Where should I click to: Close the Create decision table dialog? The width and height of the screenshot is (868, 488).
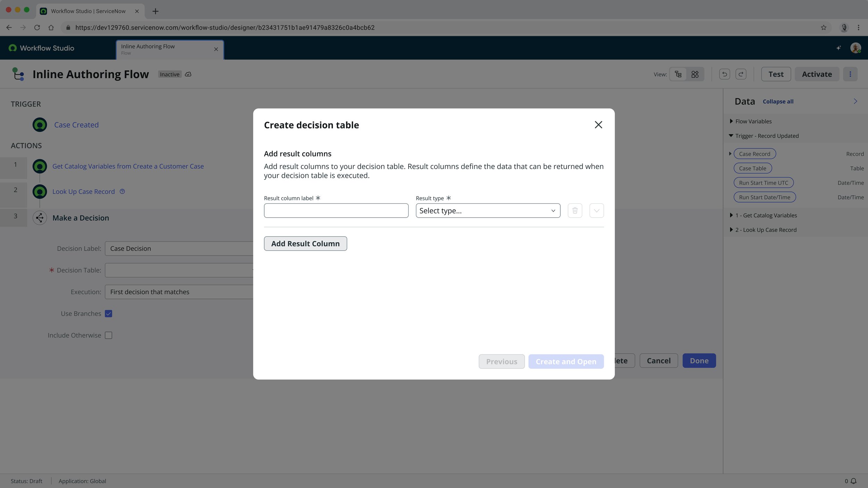tap(598, 125)
